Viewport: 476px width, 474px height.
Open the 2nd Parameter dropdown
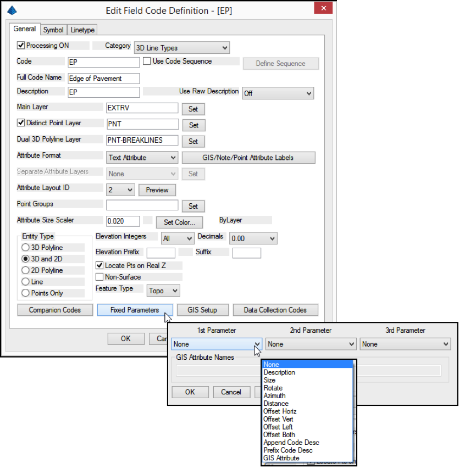click(x=310, y=344)
